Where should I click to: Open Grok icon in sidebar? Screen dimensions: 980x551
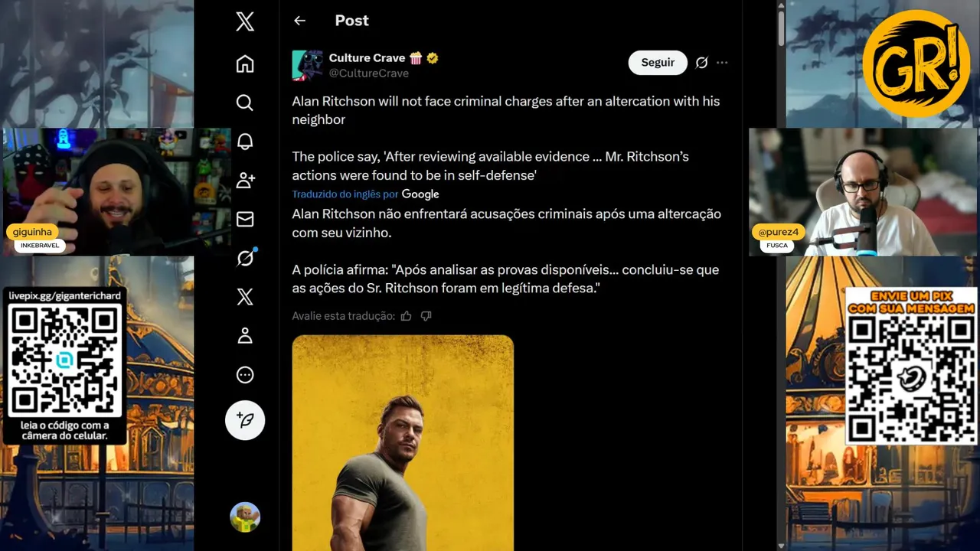pos(245,259)
